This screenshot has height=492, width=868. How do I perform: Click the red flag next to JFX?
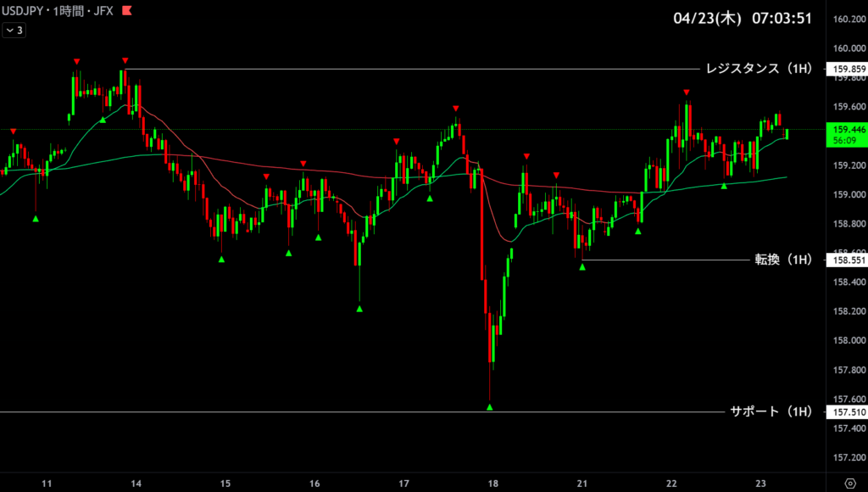(x=126, y=11)
